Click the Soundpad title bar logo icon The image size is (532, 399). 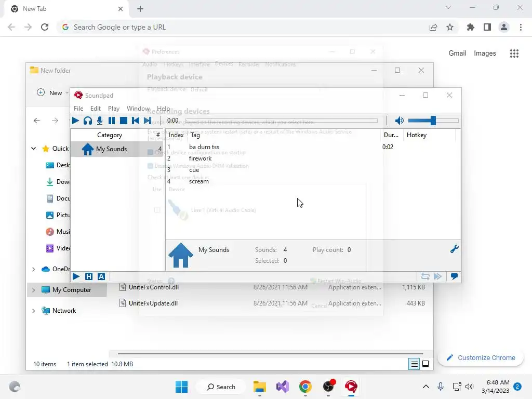tap(78, 96)
